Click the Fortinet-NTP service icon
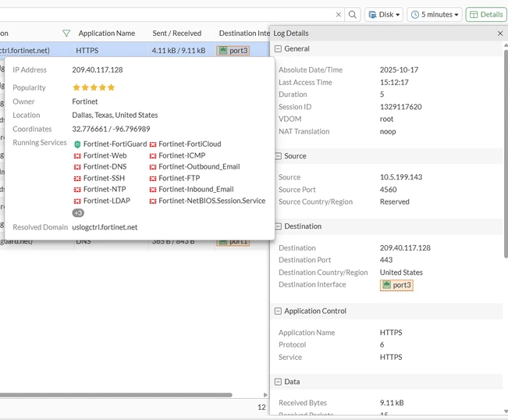Screen dimensions: 508x420 click(77, 189)
